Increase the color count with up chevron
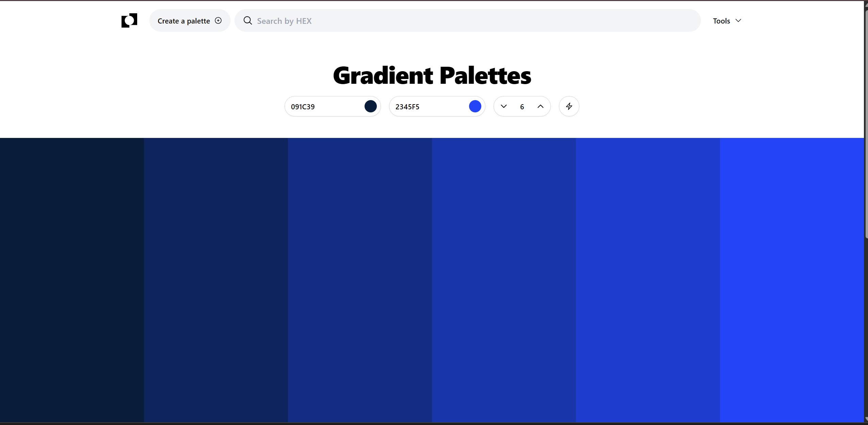 (x=540, y=106)
